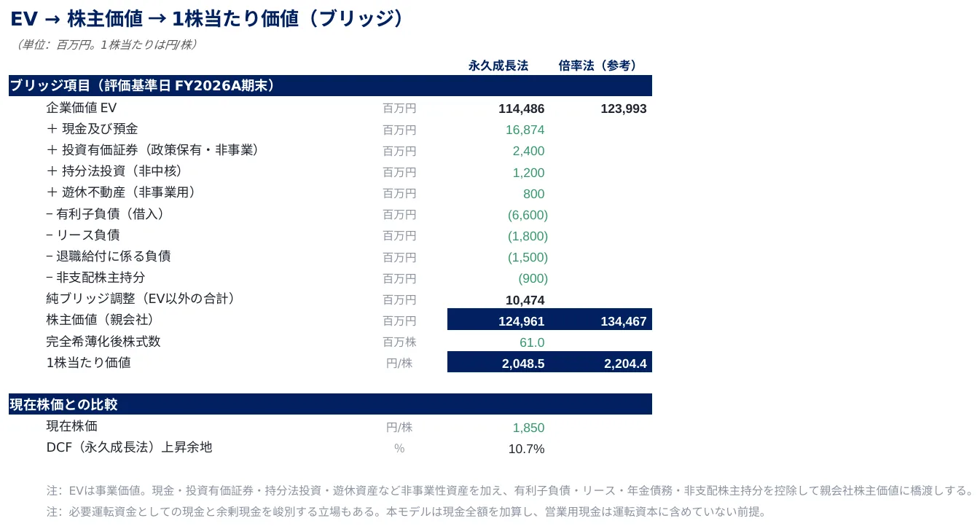
Task: Select the '完全希薄化後株式数' row label
Action: coord(103,341)
